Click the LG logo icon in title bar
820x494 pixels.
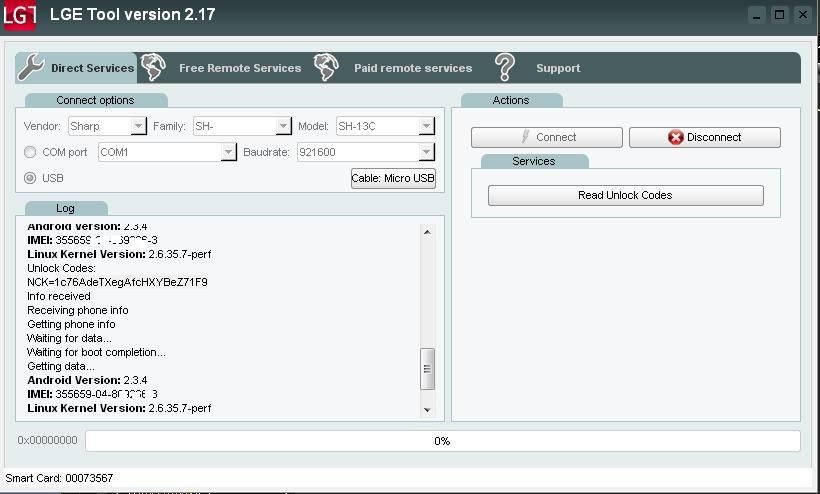tap(19, 15)
